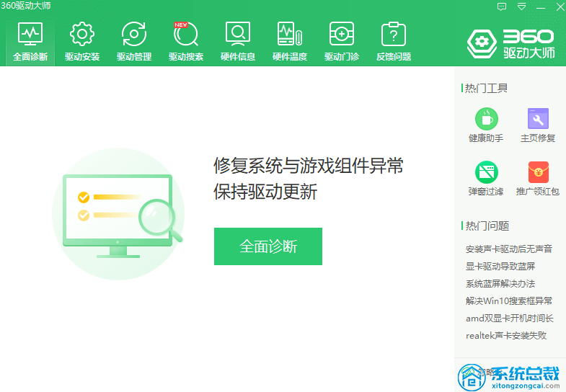The width and height of the screenshot is (566, 392).
Task: Click the 360驱动大师 logo
Action: click(510, 43)
